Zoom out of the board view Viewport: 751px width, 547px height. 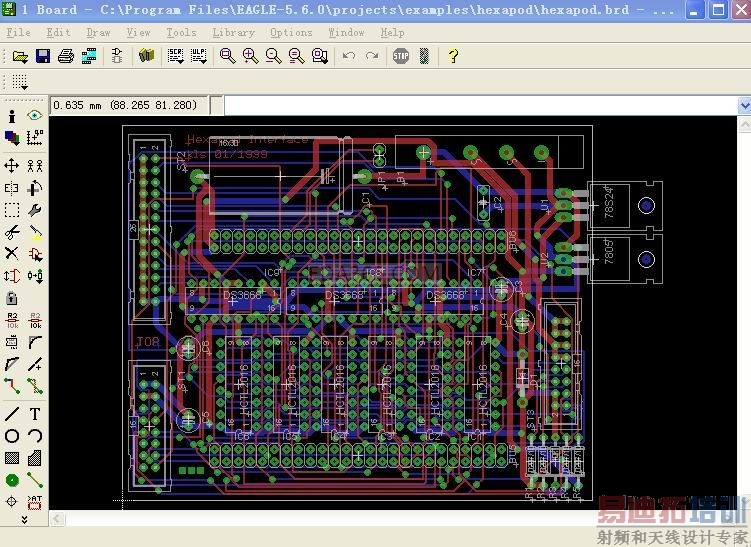(x=273, y=56)
